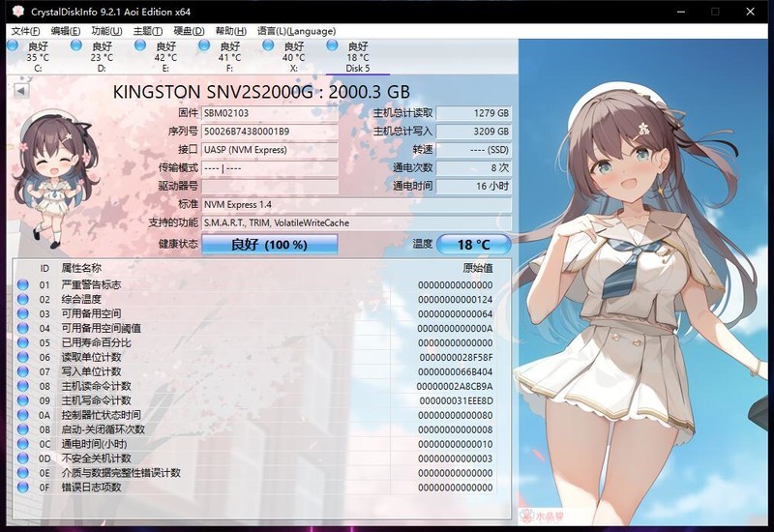The height and width of the screenshot is (532, 774).
Task: Click the 良好 (100 %) health status button
Action: click(270, 245)
